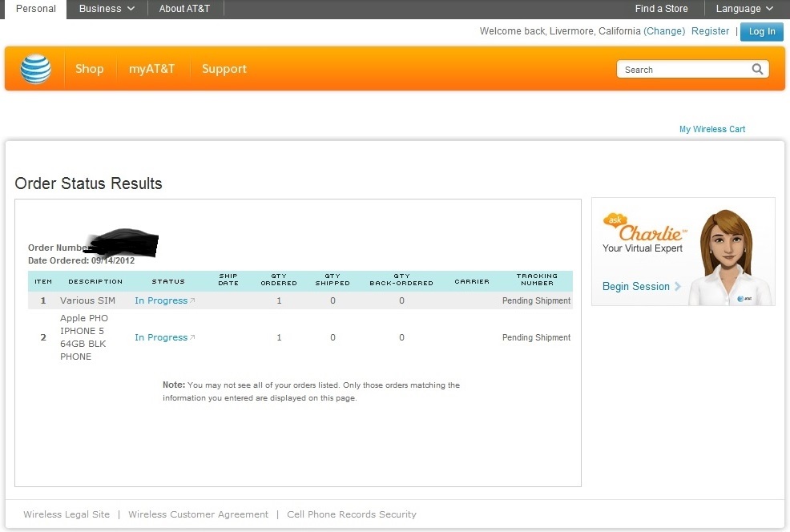The height and width of the screenshot is (532, 790).
Task: Click Find a Store link
Action: point(661,9)
